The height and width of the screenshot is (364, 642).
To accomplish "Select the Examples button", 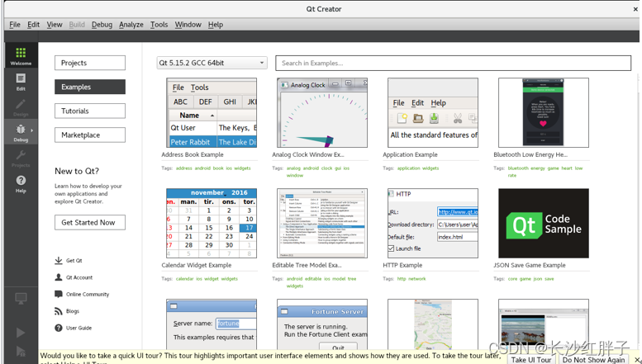I will [x=90, y=87].
